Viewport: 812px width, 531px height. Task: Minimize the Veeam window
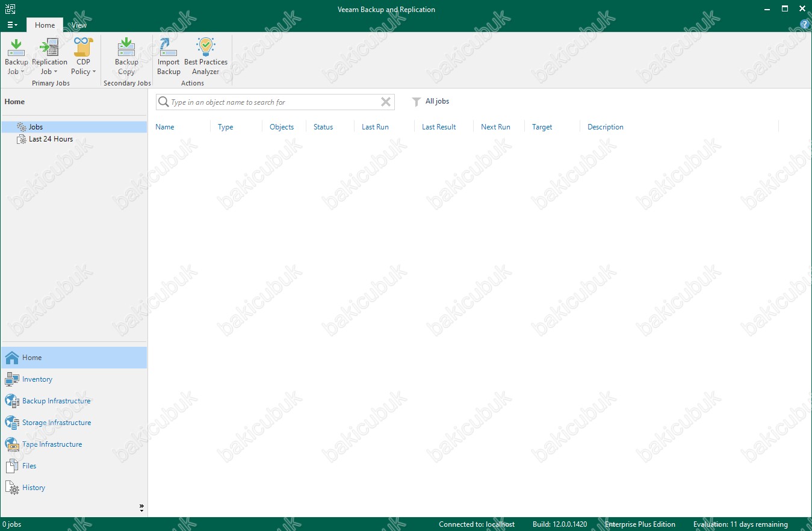[767, 9]
